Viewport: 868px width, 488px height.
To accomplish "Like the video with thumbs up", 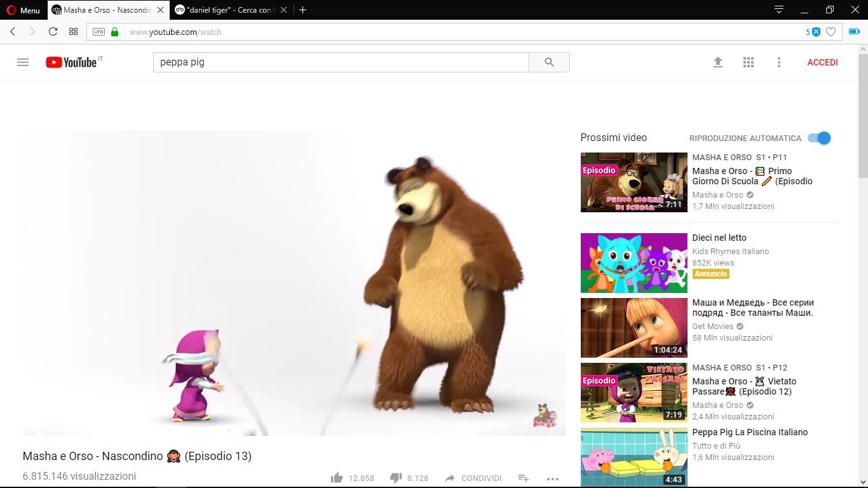I will pyautogui.click(x=337, y=478).
